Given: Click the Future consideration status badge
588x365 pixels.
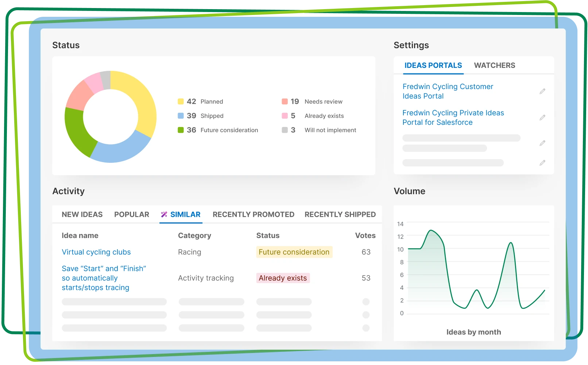Looking at the screenshot, I should click(294, 252).
